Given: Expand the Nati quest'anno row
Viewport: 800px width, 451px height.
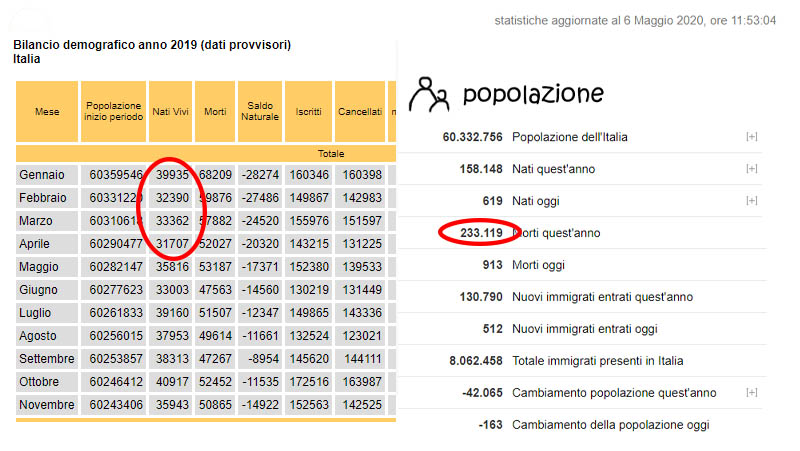Looking at the screenshot, I should [751, 169].
